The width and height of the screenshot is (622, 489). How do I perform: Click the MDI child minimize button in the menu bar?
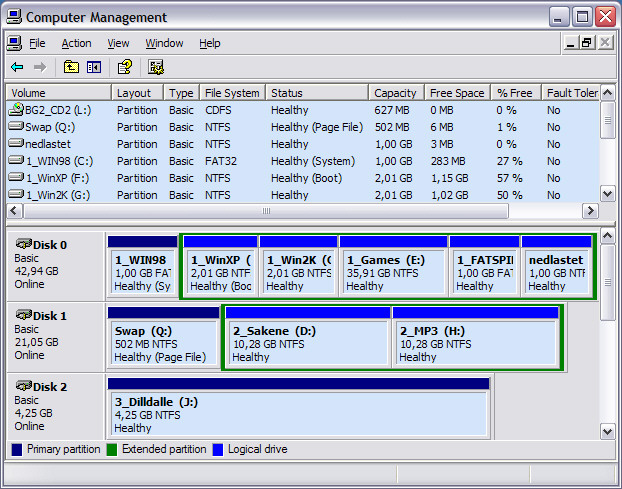pos(570,42)
